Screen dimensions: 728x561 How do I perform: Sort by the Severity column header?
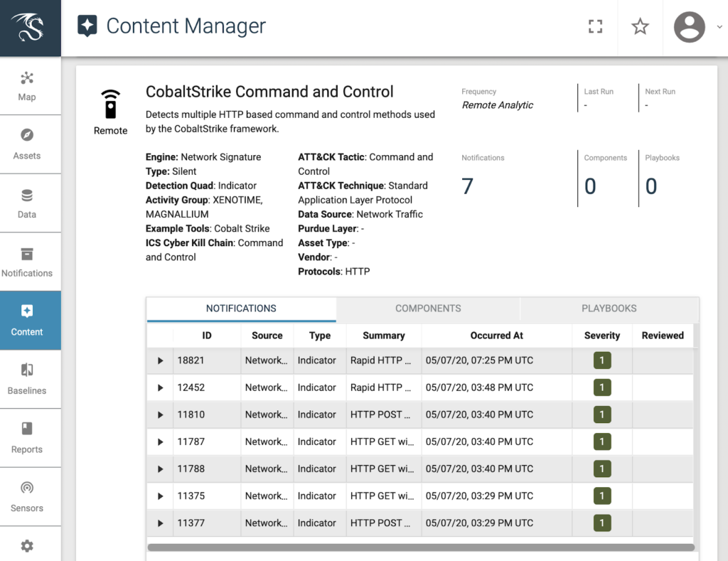[601, 336]
